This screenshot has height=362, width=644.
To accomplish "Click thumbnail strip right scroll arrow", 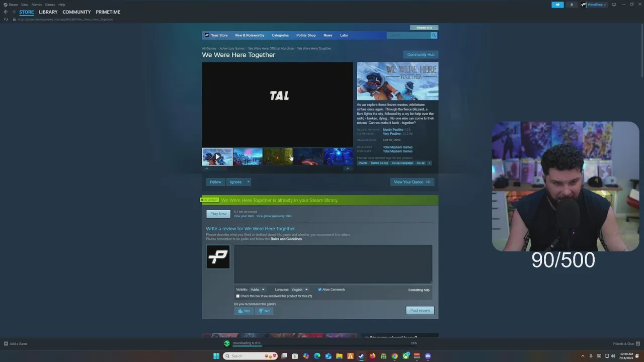I will (348, 168).
